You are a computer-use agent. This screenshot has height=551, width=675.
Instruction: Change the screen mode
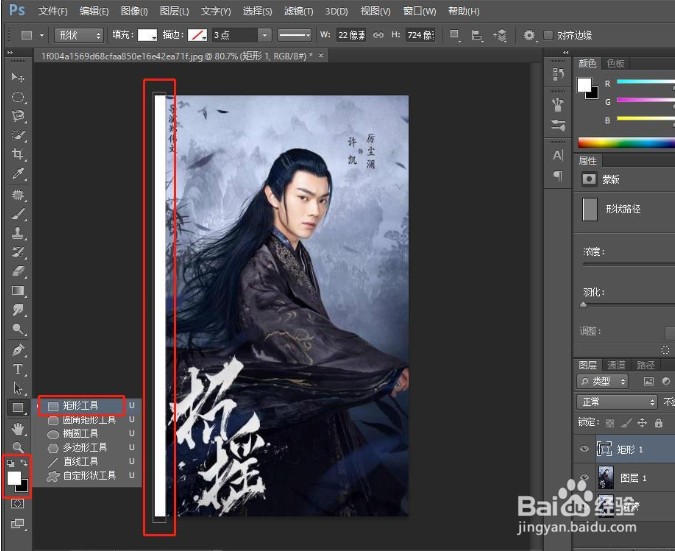coord(18,524)
